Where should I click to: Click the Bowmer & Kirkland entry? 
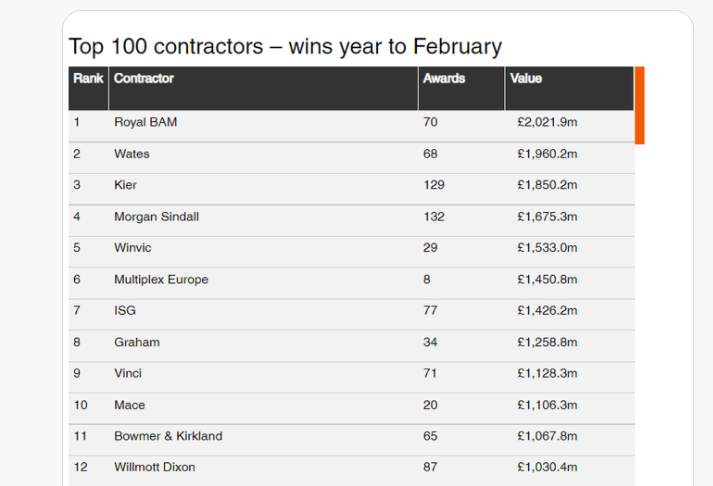[168, 436]
